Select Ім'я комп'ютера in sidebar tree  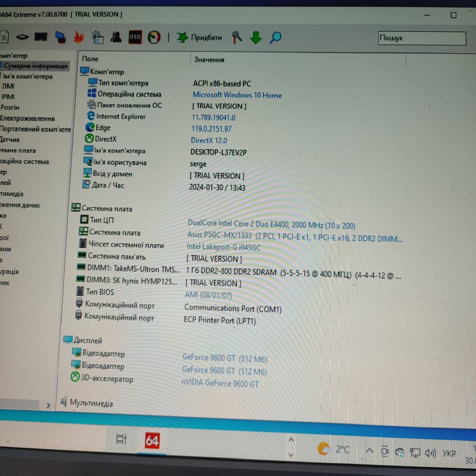[27, 76]
